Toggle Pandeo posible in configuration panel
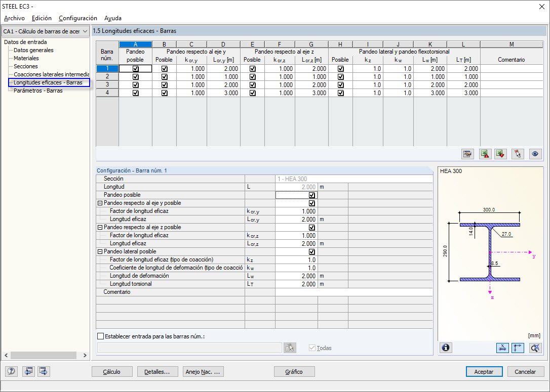 (311, 195)
